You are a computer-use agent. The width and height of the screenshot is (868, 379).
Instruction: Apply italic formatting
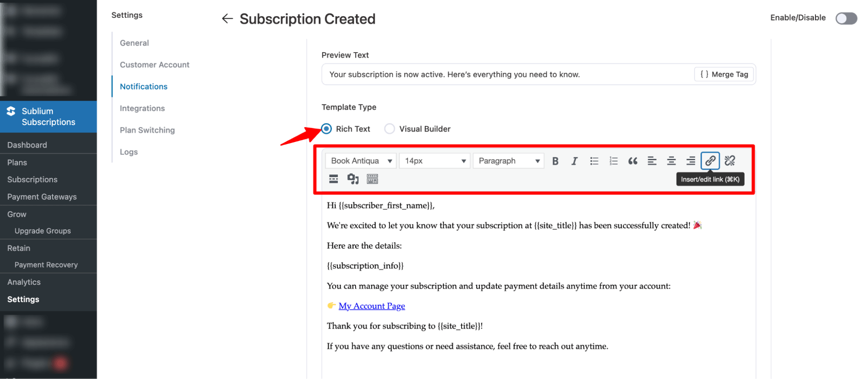(x=574, y=161)
